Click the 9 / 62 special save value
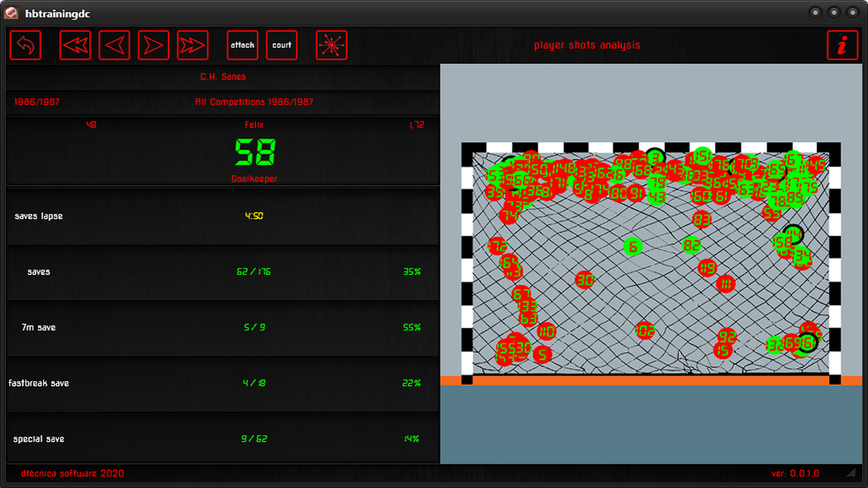The height and width of the screenshot is (488, 868). pyautogui.click(x=254, y=439)
